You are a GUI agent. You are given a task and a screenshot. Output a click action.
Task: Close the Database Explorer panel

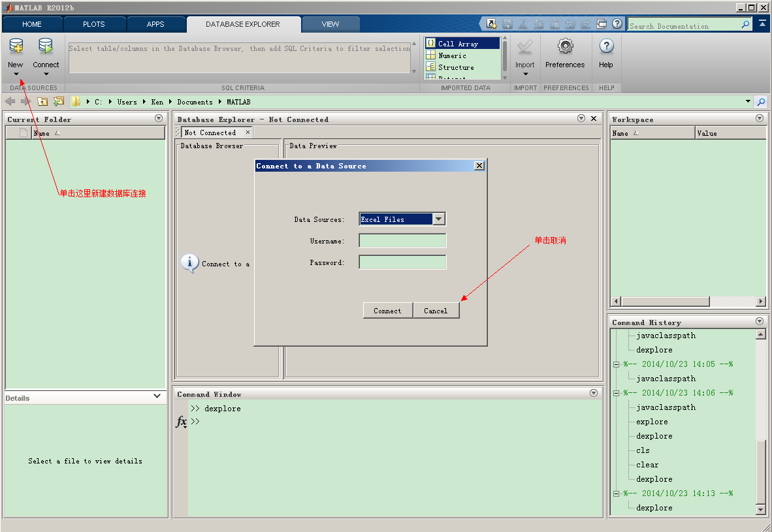[594, 119]
